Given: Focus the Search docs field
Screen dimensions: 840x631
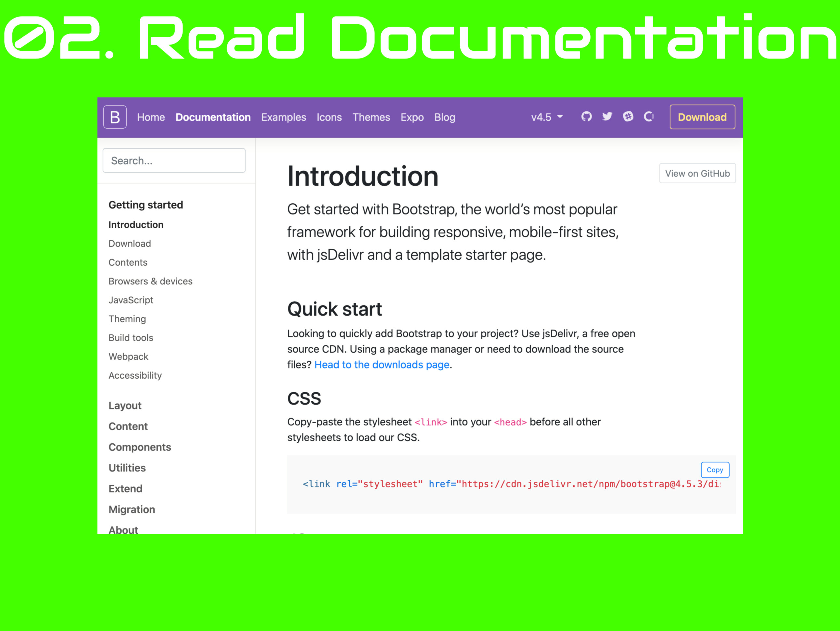Looking at the screenshot, I should click(x=174, y=161).
